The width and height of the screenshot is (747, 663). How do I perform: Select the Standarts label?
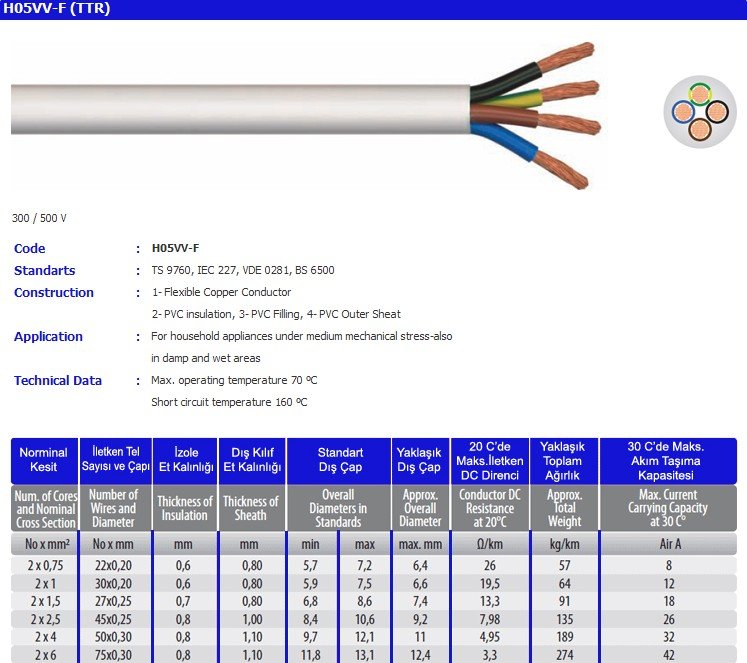click(x=45, y=271)
